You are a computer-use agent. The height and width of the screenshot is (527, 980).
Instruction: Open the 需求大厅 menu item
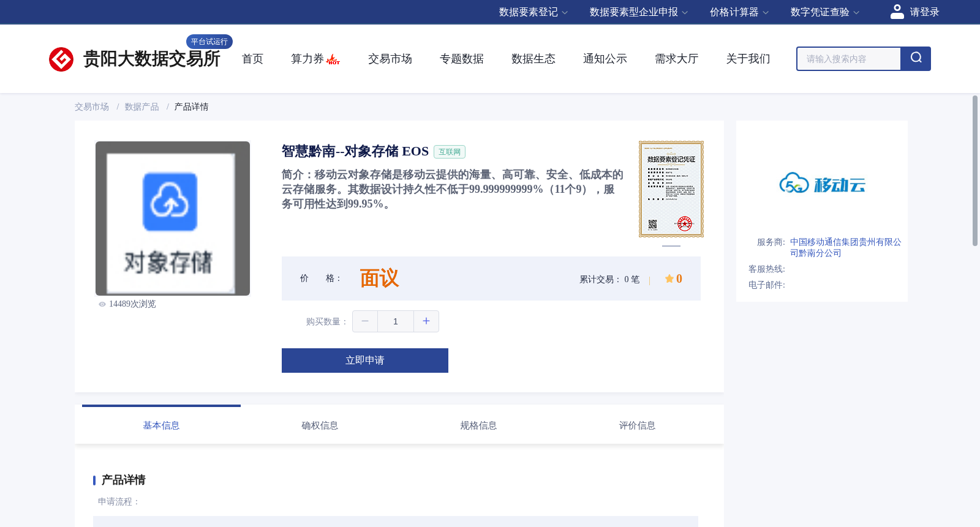pyautogui.click(x=677, y=59)
